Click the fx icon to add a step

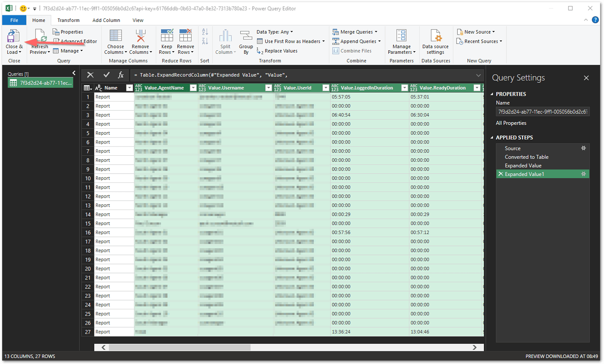[x=121, y=75]
